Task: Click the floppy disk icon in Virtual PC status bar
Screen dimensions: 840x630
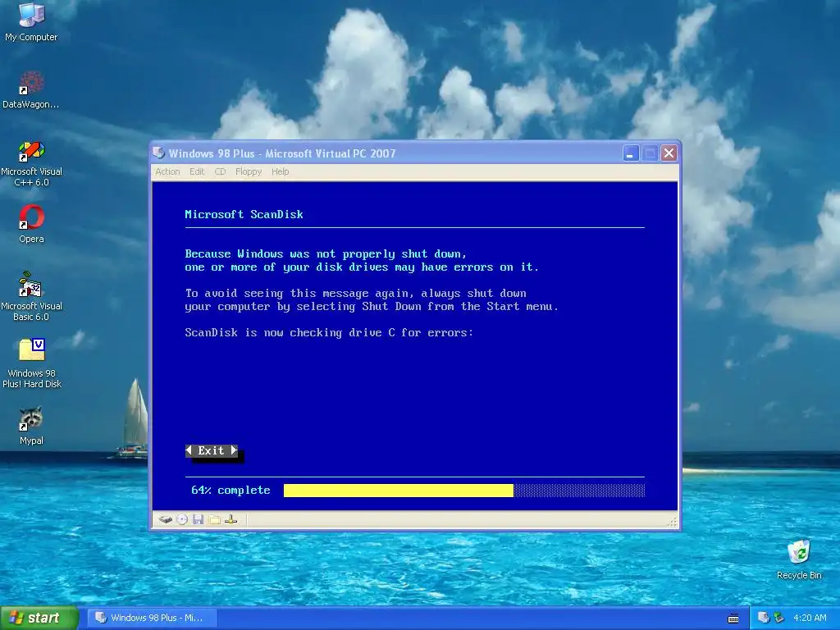Action: pyautogui.click(x=199, y=519)
